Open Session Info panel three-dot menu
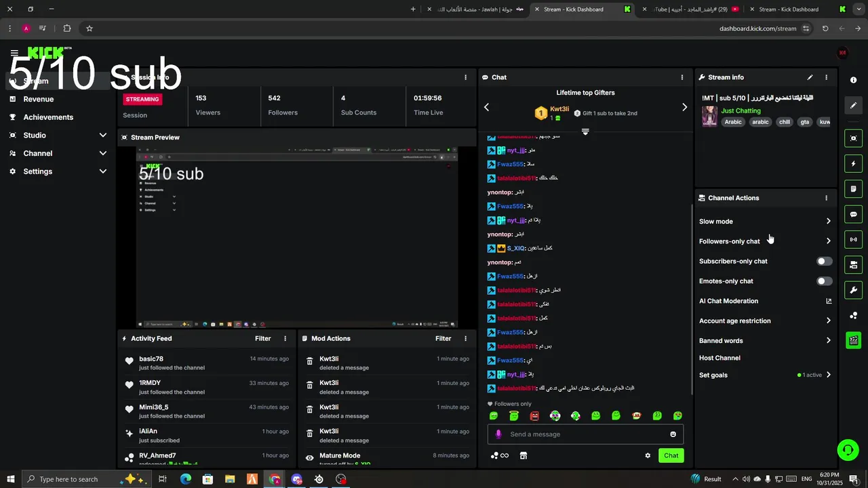868x488 pixels. pos(465,77)
